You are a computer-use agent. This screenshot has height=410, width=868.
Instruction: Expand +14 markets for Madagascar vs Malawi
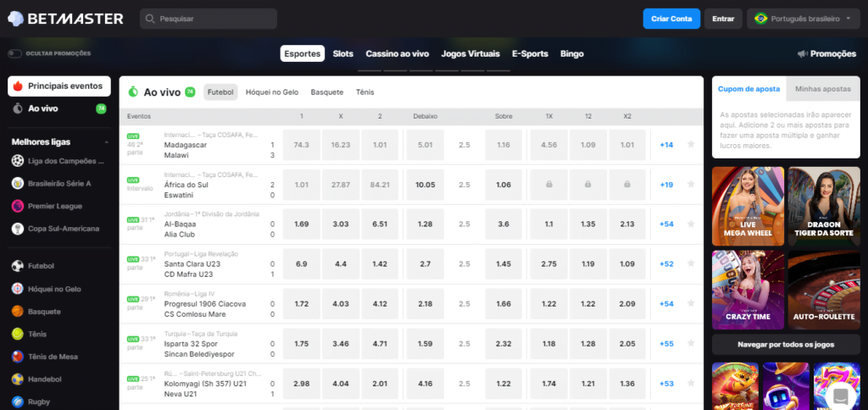pos(666,145)
